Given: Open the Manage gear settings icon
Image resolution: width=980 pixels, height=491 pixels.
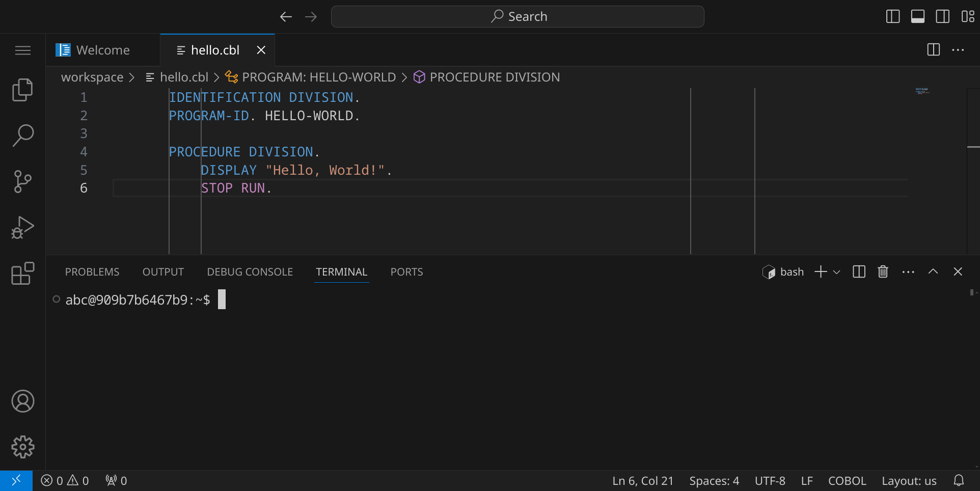Looking at the screenshot, I should (x=22, y=447).
